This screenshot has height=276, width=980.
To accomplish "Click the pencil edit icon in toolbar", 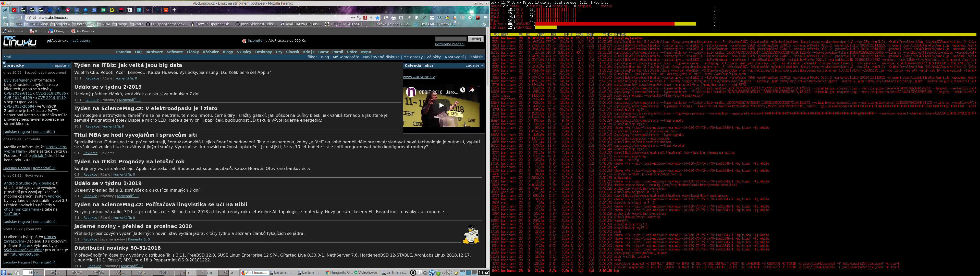I will tap(424, 18).
